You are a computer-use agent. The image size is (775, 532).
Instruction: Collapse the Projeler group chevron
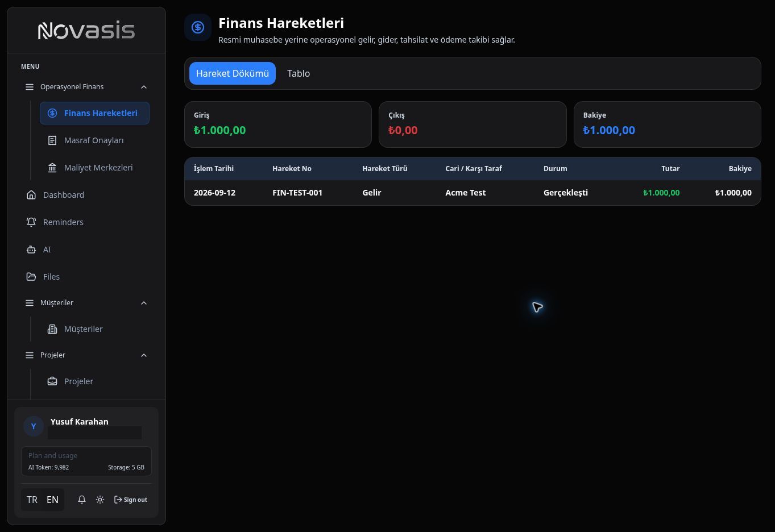pyautogui.click(x=144, y=355)
